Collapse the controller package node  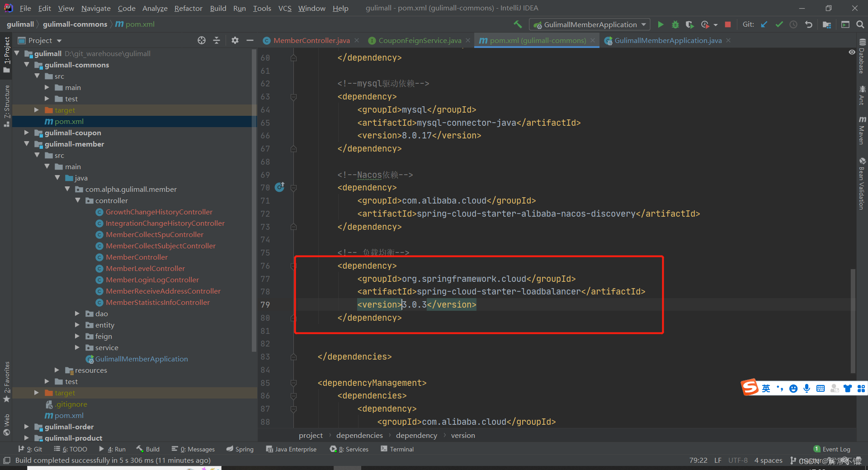(x=78, y=200)
